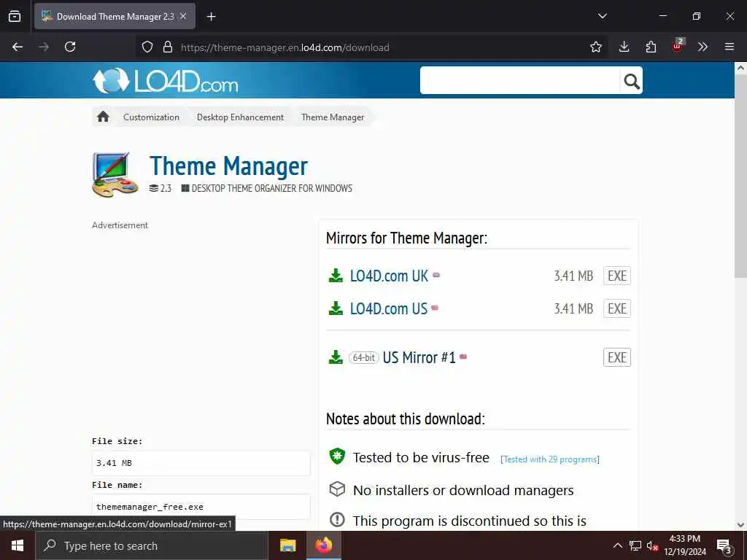The height and width of the screenshot is (560, 747).
Task: Click download arrow icon beside US Mirror #1
Action: click(336, 357)
